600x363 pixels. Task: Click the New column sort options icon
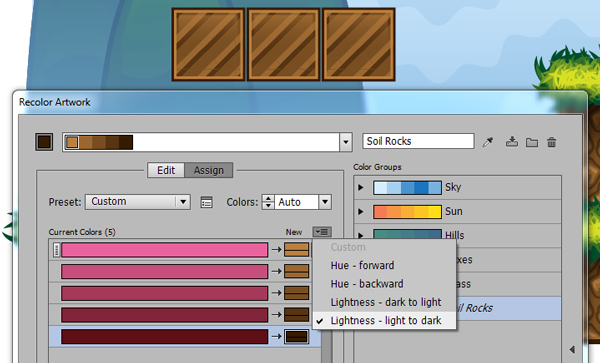(322, 232)
